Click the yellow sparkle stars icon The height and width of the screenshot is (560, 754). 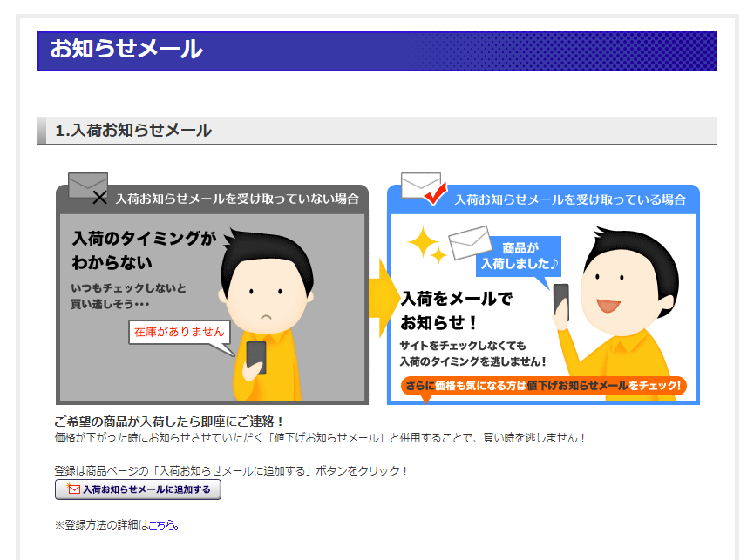(426, 245)
